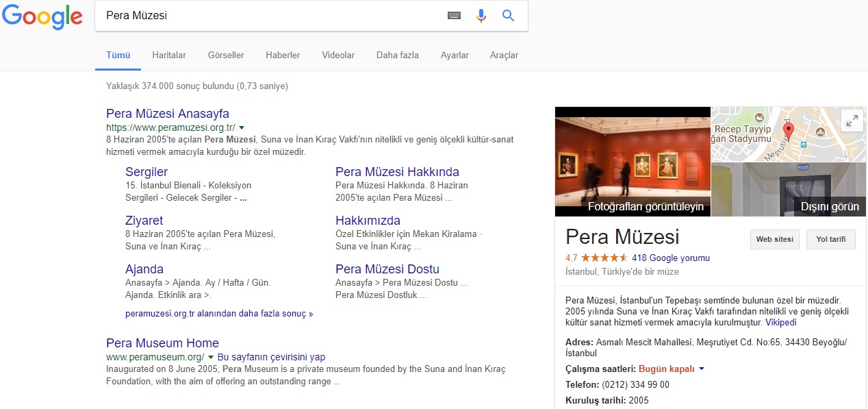Switch to the Görseller tab
The height and width of the screenshot is (409, 868).
(226, 55)
